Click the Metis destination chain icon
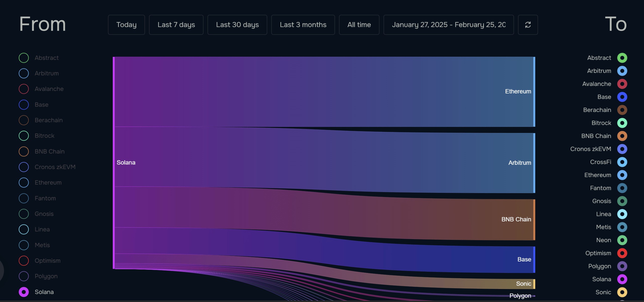 623,227
